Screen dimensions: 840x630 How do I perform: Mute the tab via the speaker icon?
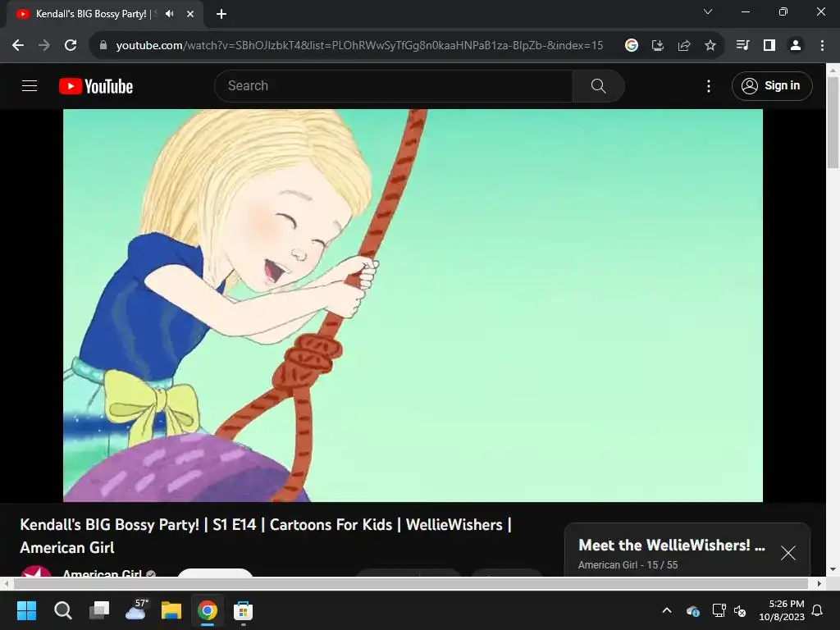click(170, 14)
